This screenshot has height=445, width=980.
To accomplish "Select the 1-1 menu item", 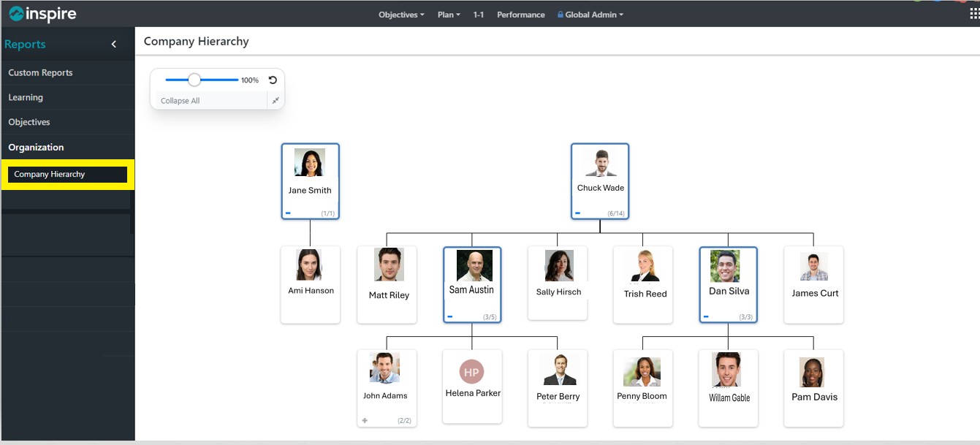I will click(x=479, y=14).
